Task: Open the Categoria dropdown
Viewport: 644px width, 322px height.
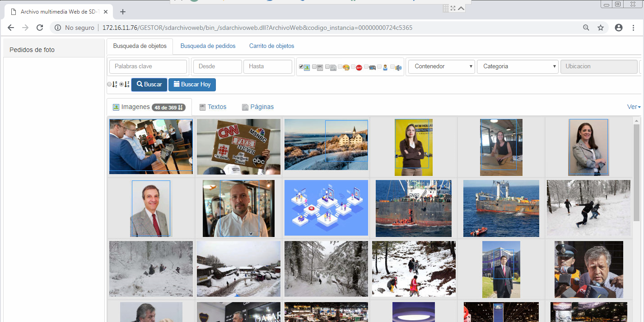Action: (x=518, y=66)
